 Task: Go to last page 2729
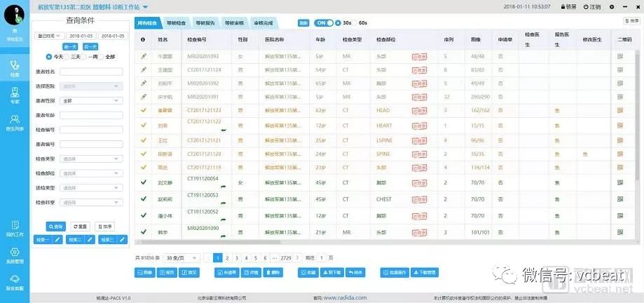[286, 258]
